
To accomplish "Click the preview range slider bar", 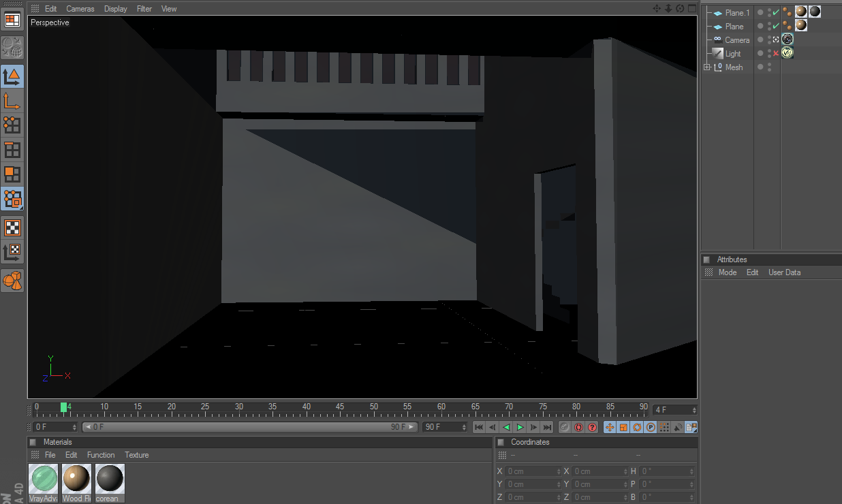I will tap(250, 427).
